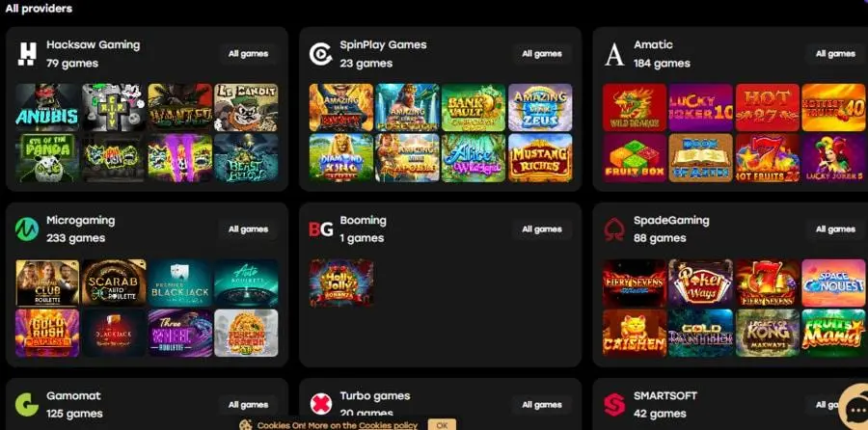
Task: Click the red Turbo games X icon
Action: pyautogui.click(x=320, y=405)
